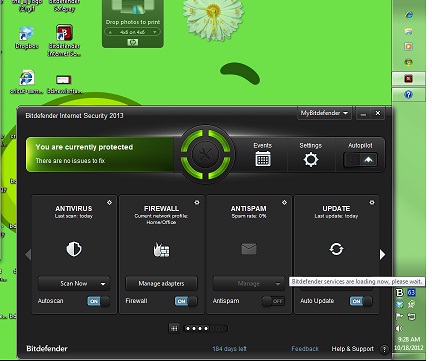Open Update module settings gear

pos(372,202)
